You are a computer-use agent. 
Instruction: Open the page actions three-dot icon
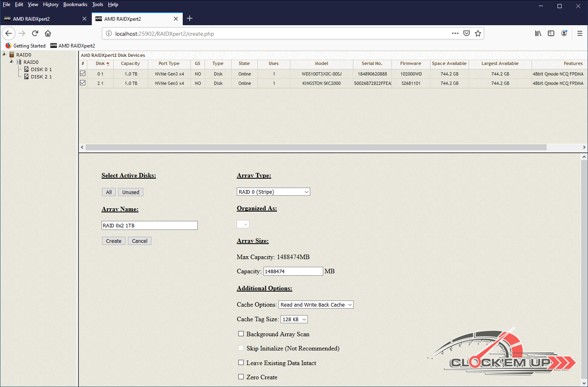pyautogui.click(x=455, y=33)
